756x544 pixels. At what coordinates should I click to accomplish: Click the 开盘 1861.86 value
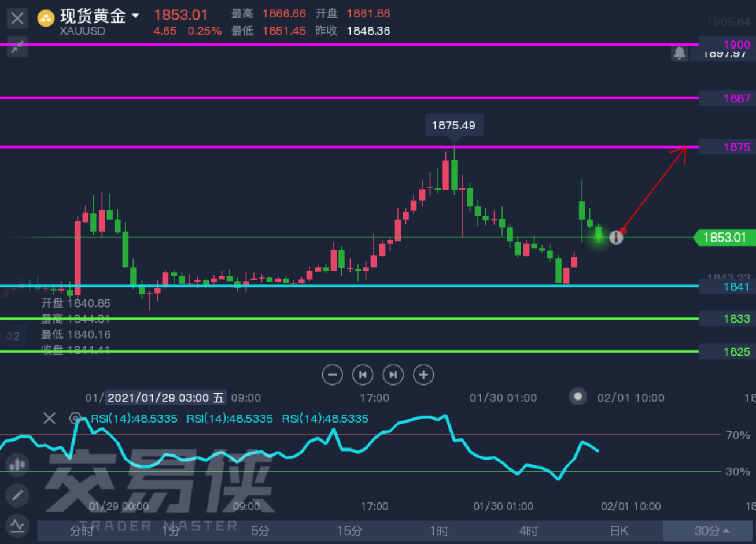(x=368, y=13)
